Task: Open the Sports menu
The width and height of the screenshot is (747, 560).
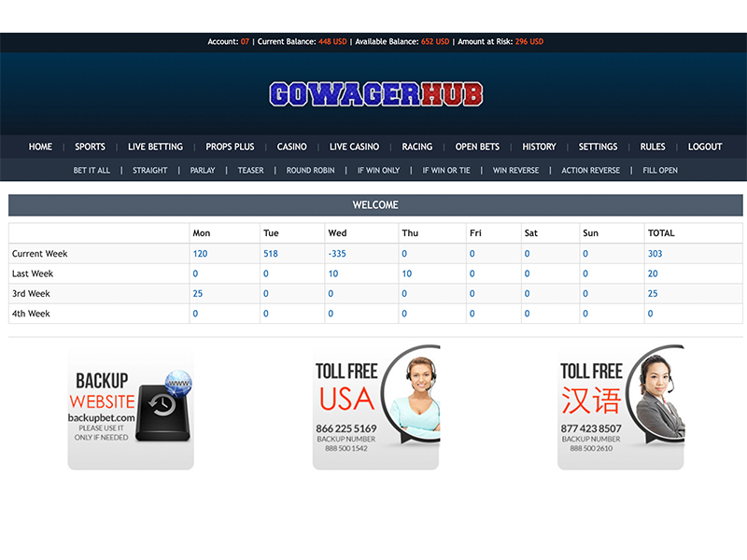Action: pos(90,147)
